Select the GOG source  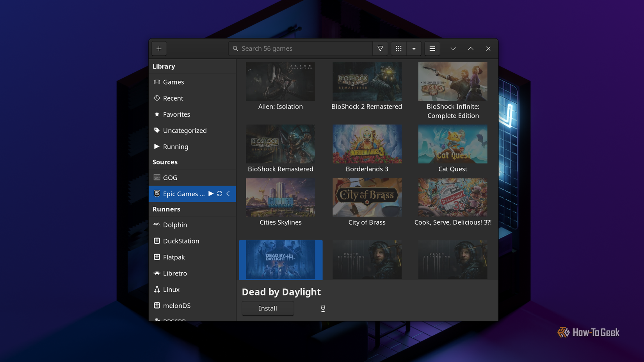pos(170,177)
